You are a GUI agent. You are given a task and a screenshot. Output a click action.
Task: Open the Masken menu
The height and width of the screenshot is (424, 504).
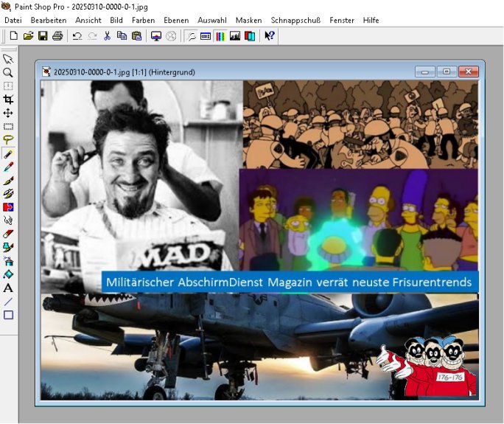[x=248, y=20]
